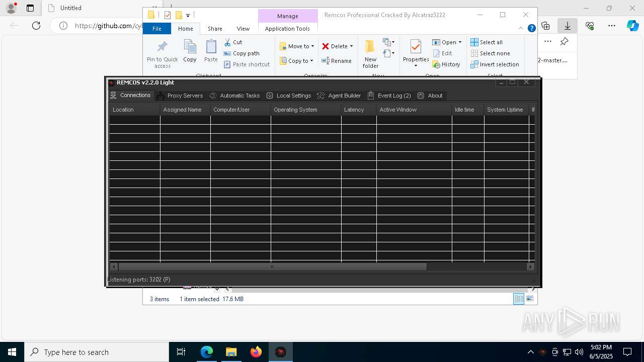Image resolution: width=644 pixels, height=362 pixels.
Task: Click the Edge tab actions icon
Action: [30, 8]
